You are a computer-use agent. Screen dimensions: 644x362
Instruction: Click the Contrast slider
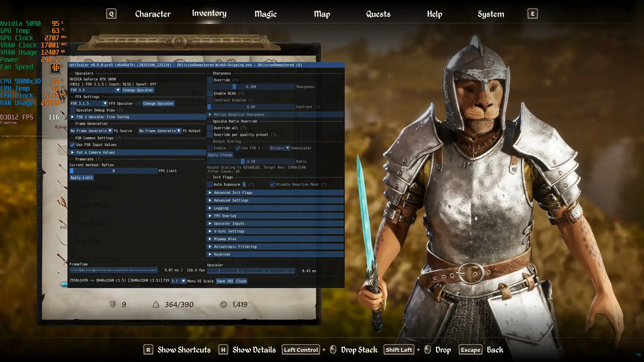pos(251,107)
